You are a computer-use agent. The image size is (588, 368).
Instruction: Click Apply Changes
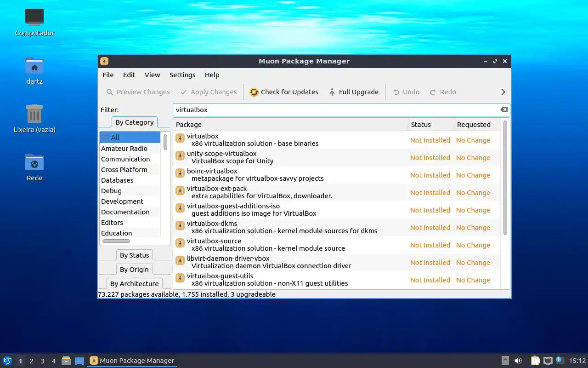coord(209,92)
